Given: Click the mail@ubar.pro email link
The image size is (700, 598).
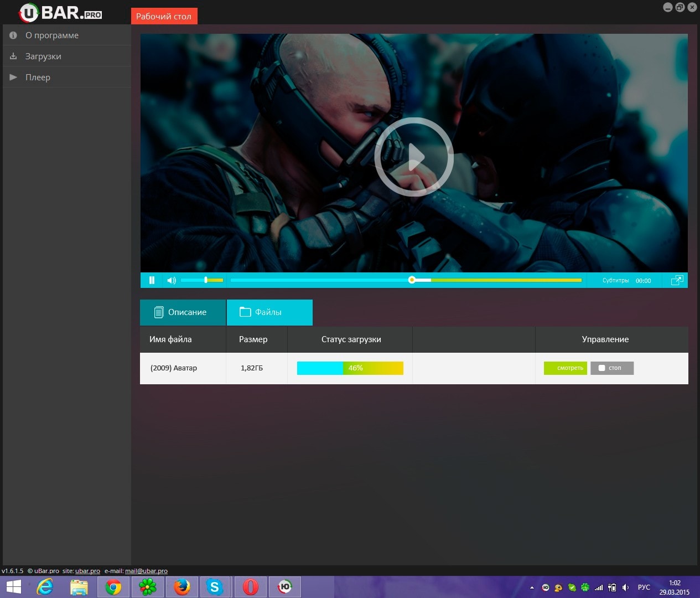Looking at the screenshot, I should (x=146, y=571).
